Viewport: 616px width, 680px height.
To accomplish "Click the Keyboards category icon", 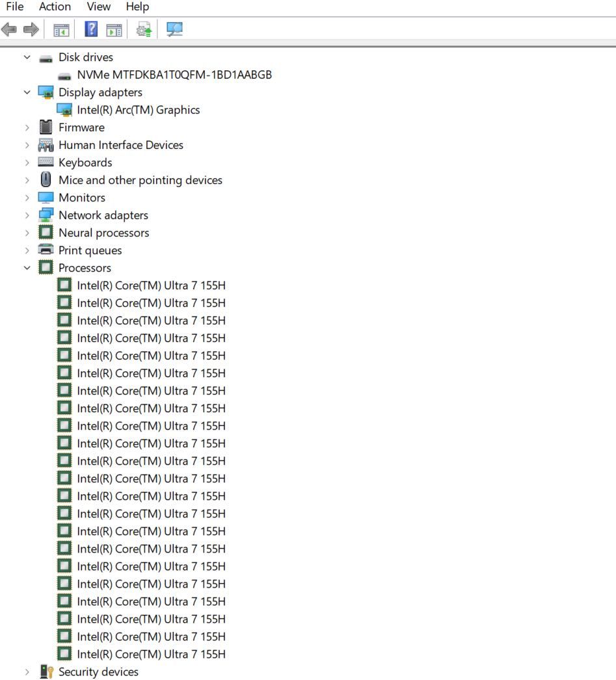I will click(x=46, y=162).
